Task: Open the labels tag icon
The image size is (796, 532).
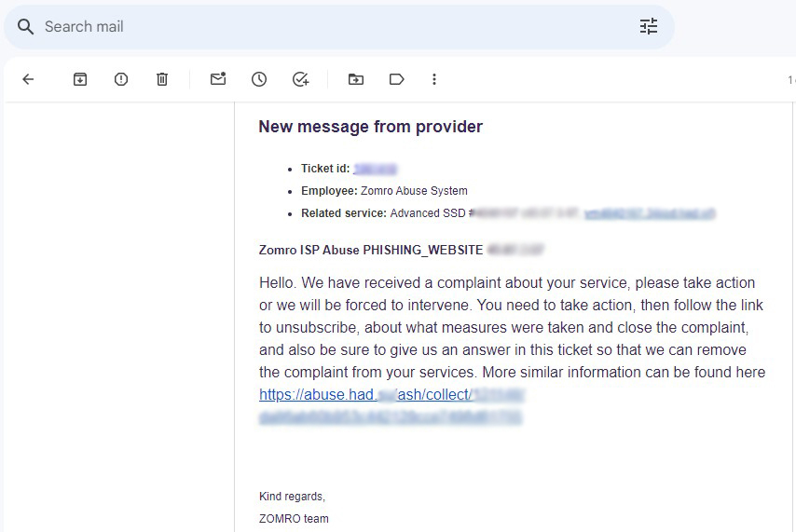Action: (x=396, y=79)
